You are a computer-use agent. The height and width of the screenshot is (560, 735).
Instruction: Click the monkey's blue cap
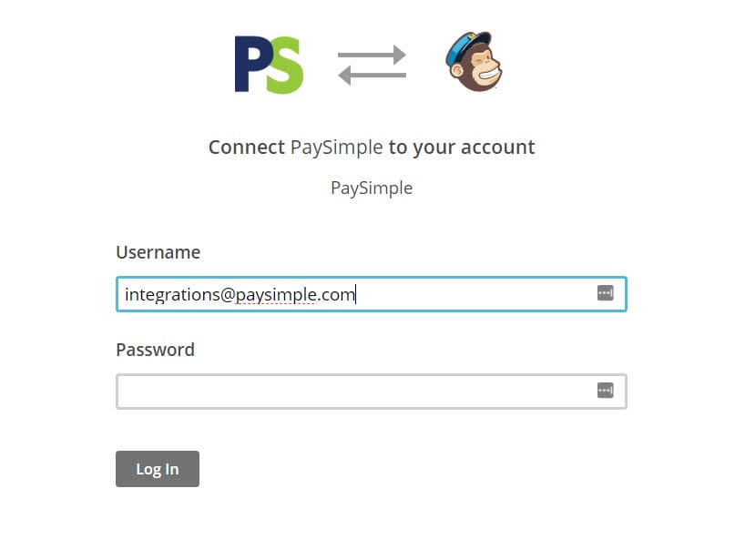click(x=465, y=47)
